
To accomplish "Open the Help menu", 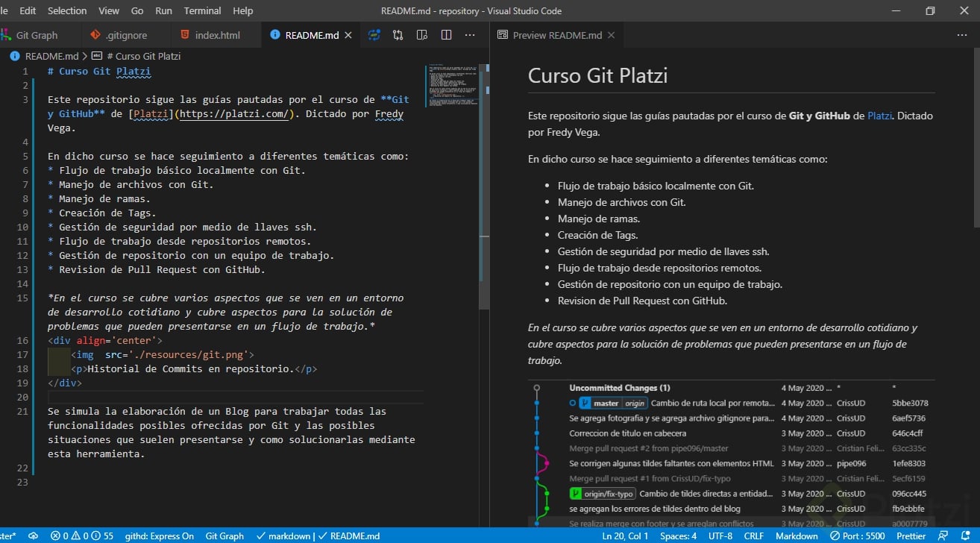I will tap(242, 10).
